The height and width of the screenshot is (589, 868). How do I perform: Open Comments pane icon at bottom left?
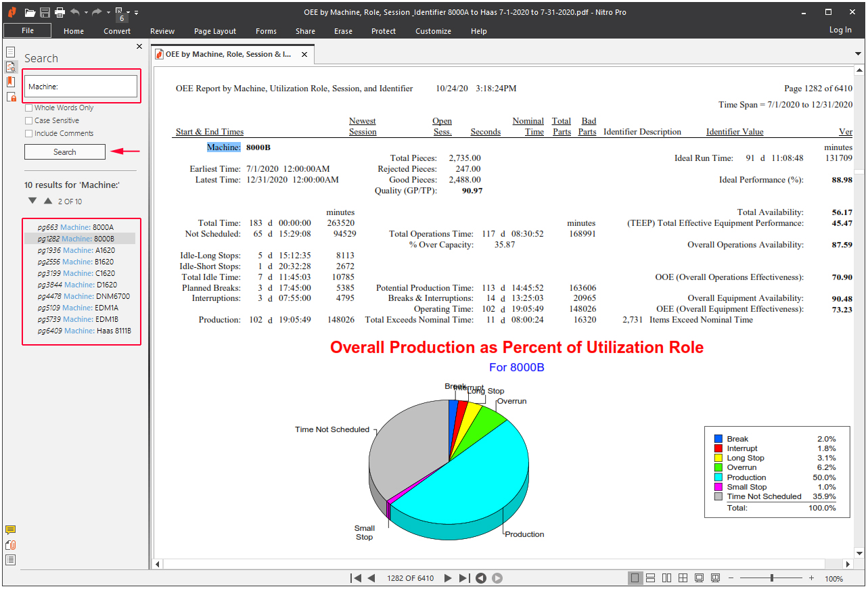(11, 530)
